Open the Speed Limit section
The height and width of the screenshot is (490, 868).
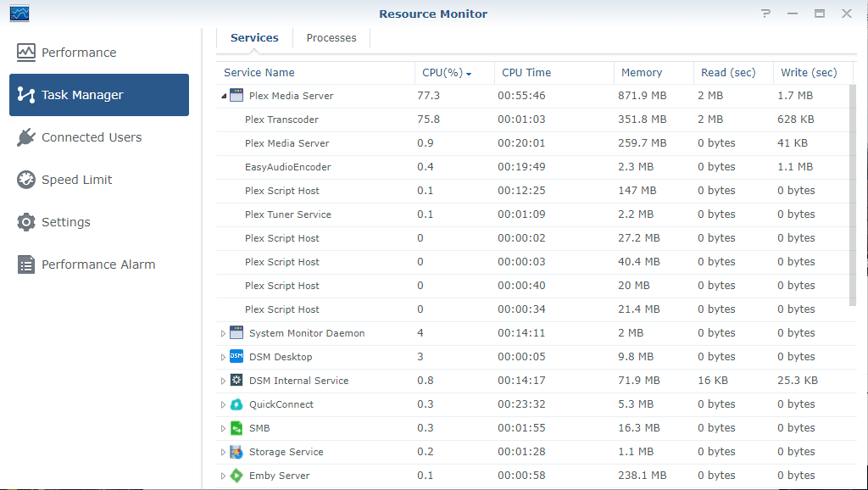point(99,180)
